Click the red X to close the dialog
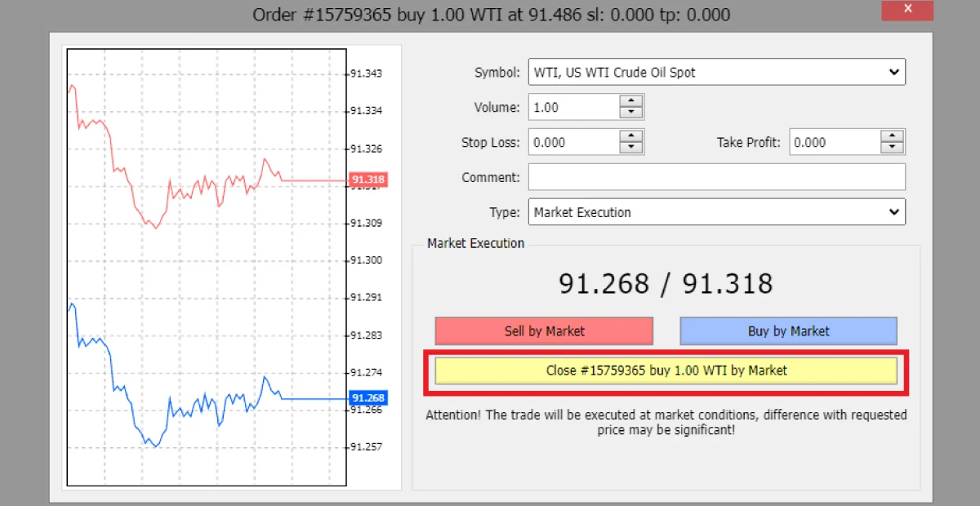The height and width of the screenshot is (506, 980). pyautogui.click(x=906, y=11)
